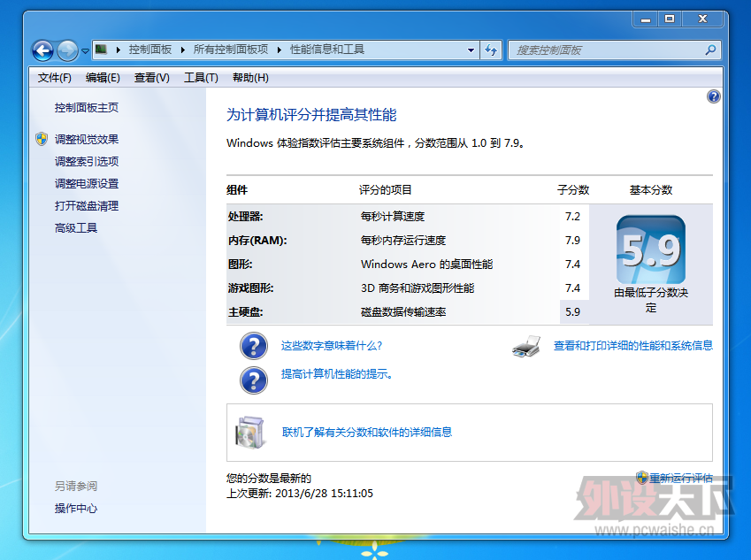Screen dimensions: 751x560
Task: Click the 5.9 base score badge
Action: coord(650,249)
